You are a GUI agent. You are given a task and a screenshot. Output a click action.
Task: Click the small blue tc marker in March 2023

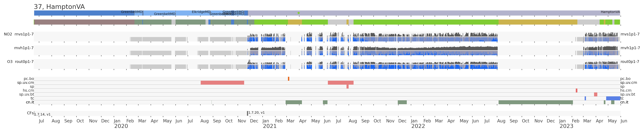pos(585,98)
